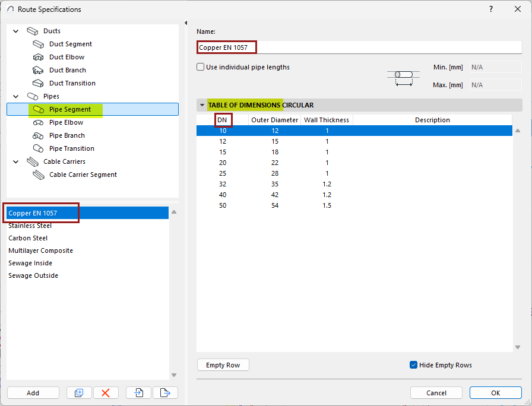The image size is (532, 406).
Task: Click the Pipe Branch icon
Action: 38,136
